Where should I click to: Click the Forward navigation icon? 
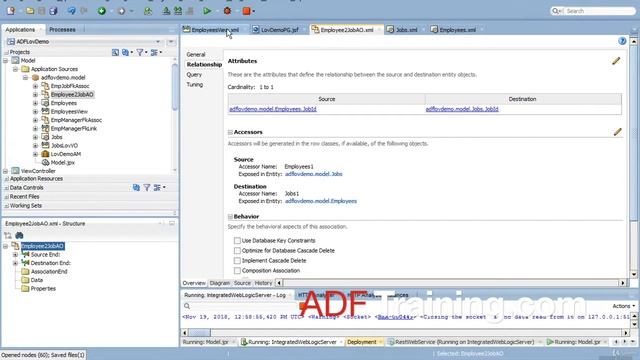121,11
